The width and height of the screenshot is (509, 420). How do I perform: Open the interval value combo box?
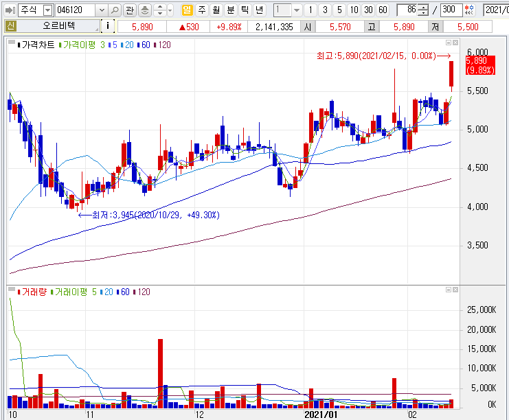coord(288,10)
